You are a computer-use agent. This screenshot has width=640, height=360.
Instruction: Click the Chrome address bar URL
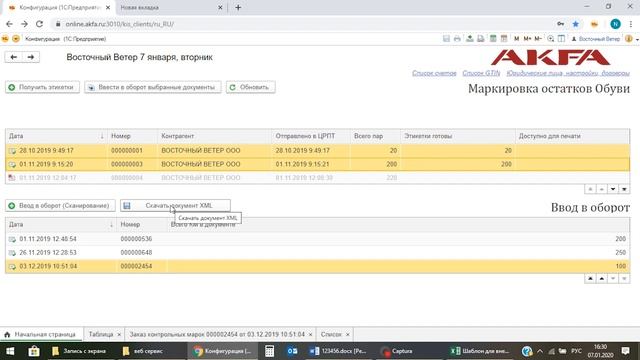(120, 24)
